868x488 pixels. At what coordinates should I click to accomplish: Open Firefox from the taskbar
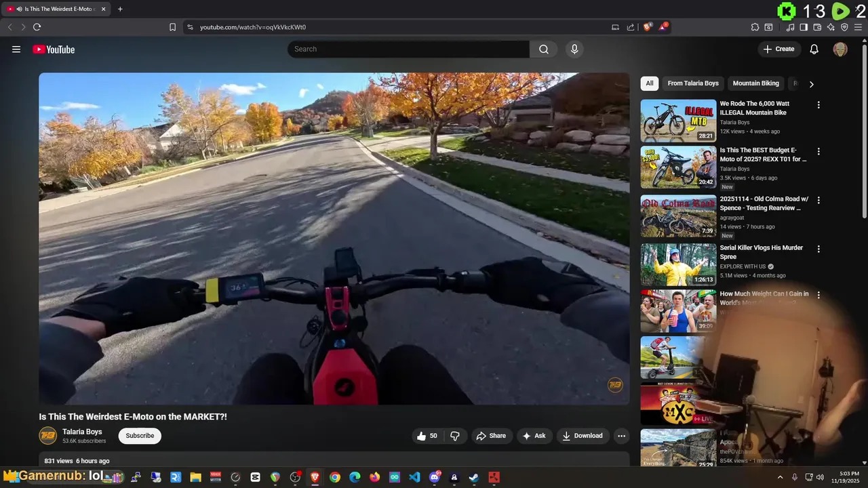(x=374, y=477)
